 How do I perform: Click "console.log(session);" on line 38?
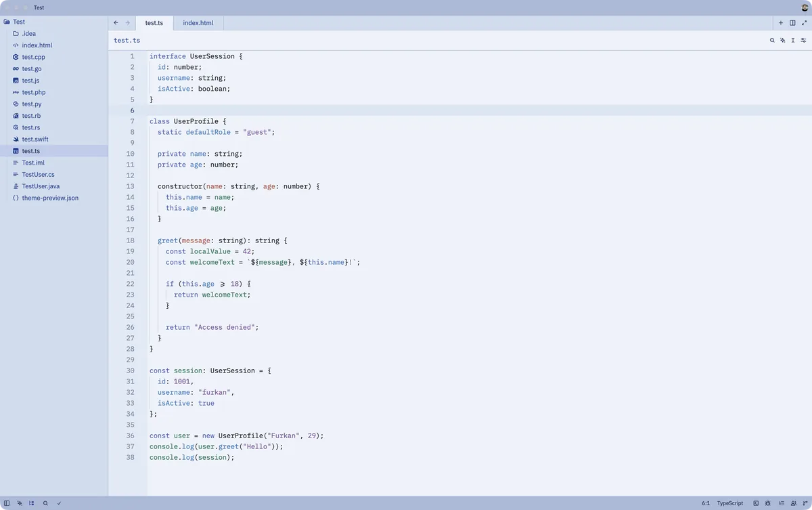pos(192,457)
